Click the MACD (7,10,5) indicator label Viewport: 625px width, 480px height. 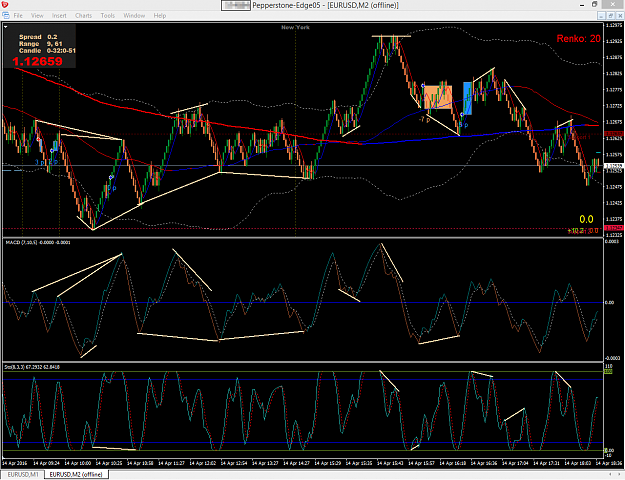click(38, 242)
